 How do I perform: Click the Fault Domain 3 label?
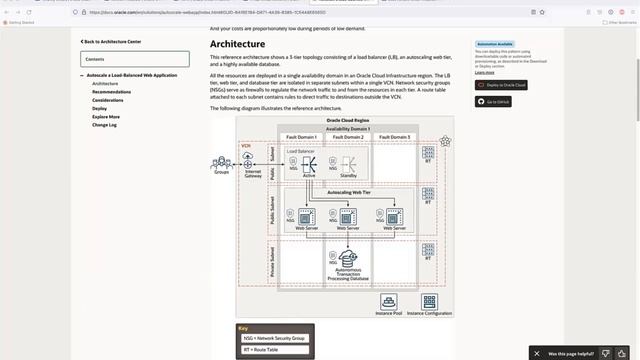394,137
